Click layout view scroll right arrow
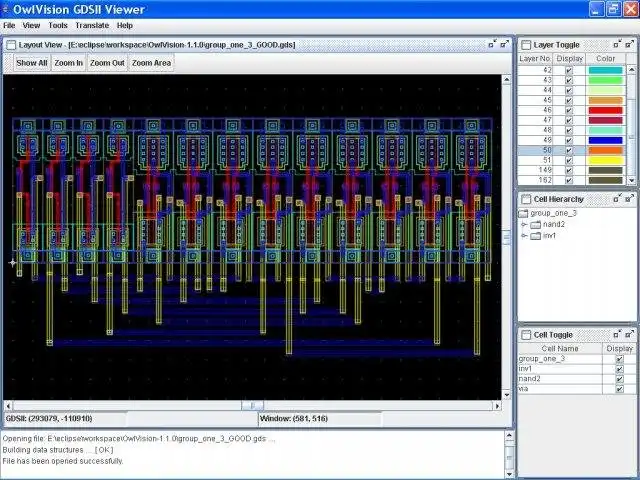 pyautogui.click(x=497, y=406)
